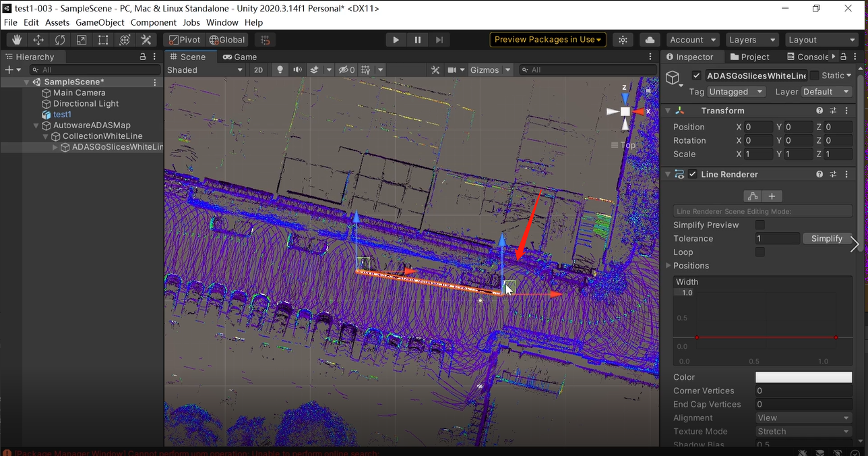Open the Layer Default dropdown
Screen dimensions: 868x456
[x=826, y=92]
